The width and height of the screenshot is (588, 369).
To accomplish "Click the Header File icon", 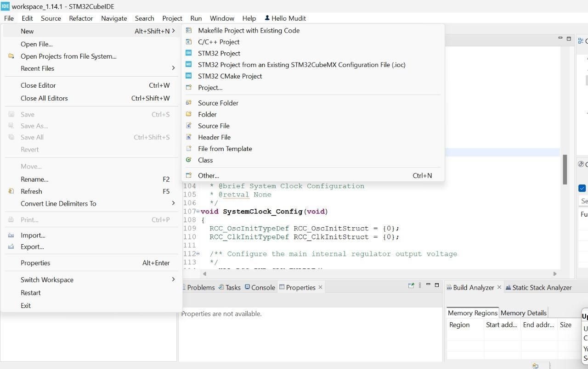I will [188, 137].
